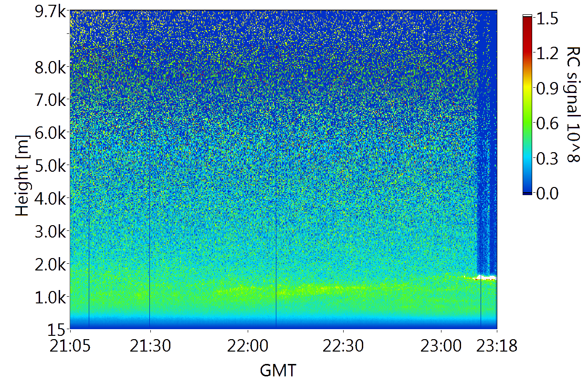The height and width of the screenshot is (384, 588).
Task: Click the 0.0 colorbar scale label
Action: pos(548,193)
